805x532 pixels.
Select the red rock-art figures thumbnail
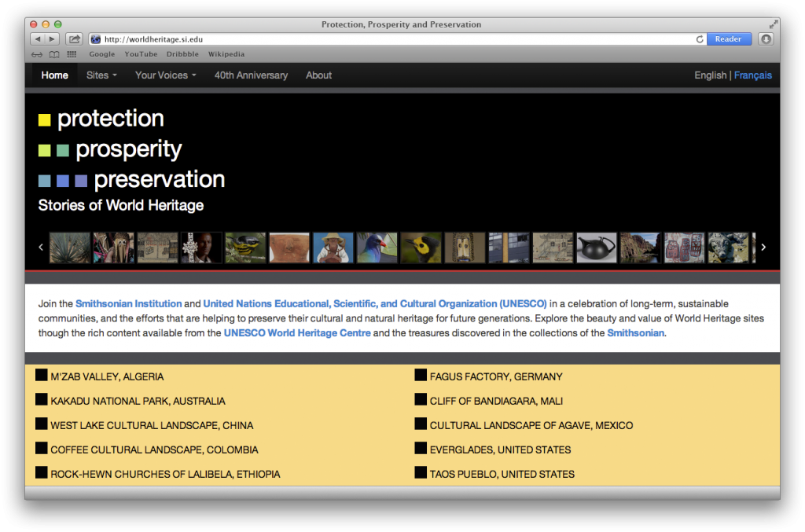point(685,248)
